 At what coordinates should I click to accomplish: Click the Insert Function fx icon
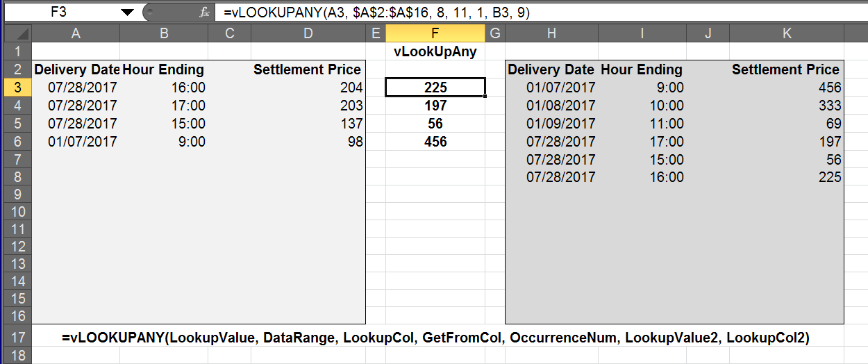pyautogui.click(x=204, y=13)
